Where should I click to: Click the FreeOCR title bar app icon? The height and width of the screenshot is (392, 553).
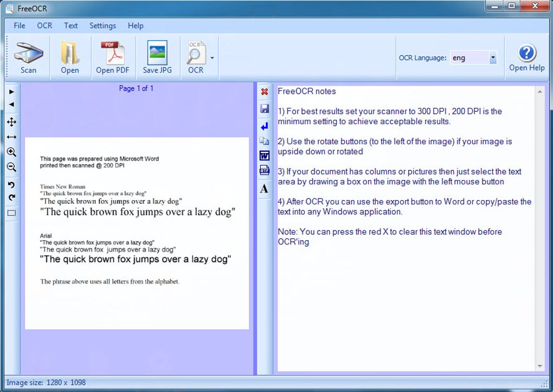[10, 8]
